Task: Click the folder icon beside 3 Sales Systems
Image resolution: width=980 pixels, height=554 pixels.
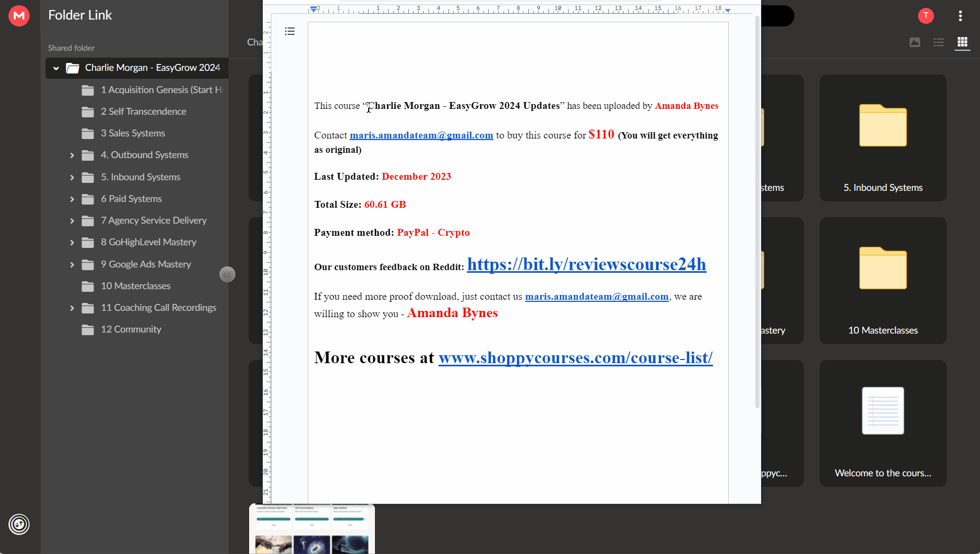Action: click(x=88, y=133)
